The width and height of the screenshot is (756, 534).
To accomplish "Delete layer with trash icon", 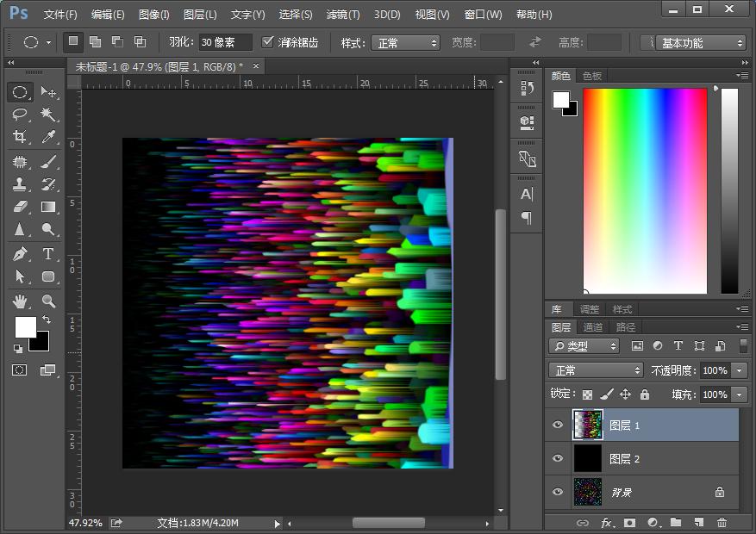I will (x=722, y=522).
